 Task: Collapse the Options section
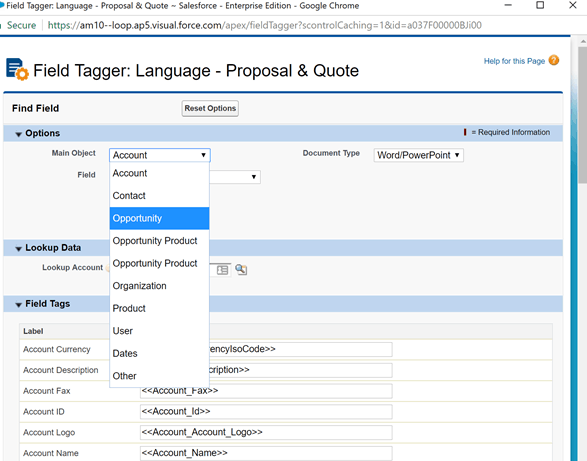(18, 134)
